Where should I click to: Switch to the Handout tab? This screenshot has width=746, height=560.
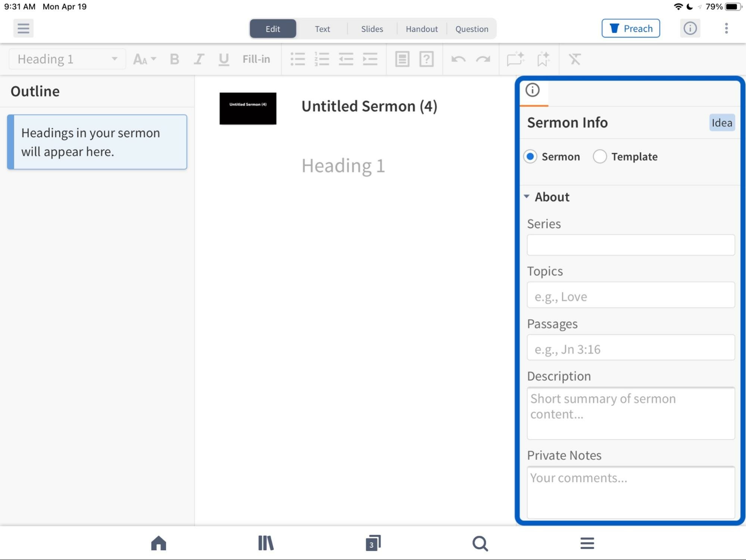point(421,29)
